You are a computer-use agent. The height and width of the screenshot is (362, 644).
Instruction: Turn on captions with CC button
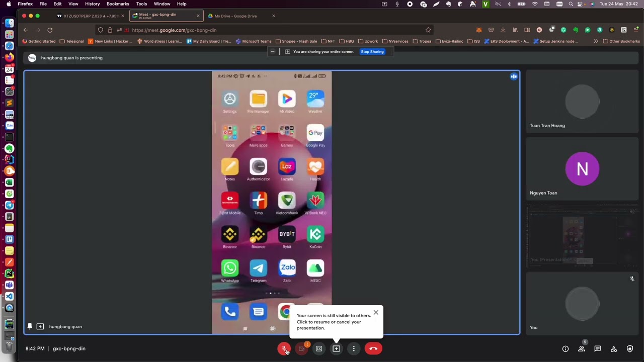pyautogui.click(x=319, y=348)
